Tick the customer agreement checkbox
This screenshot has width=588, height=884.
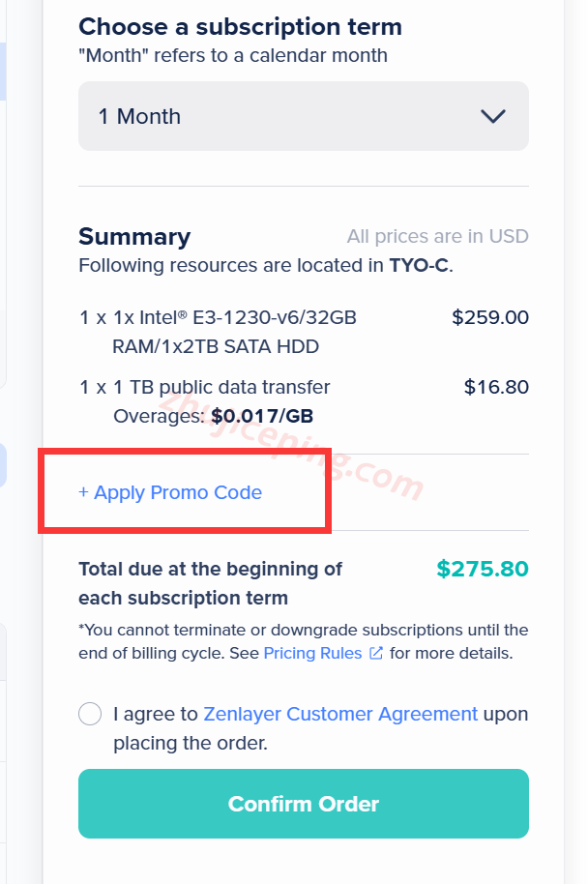90,715
